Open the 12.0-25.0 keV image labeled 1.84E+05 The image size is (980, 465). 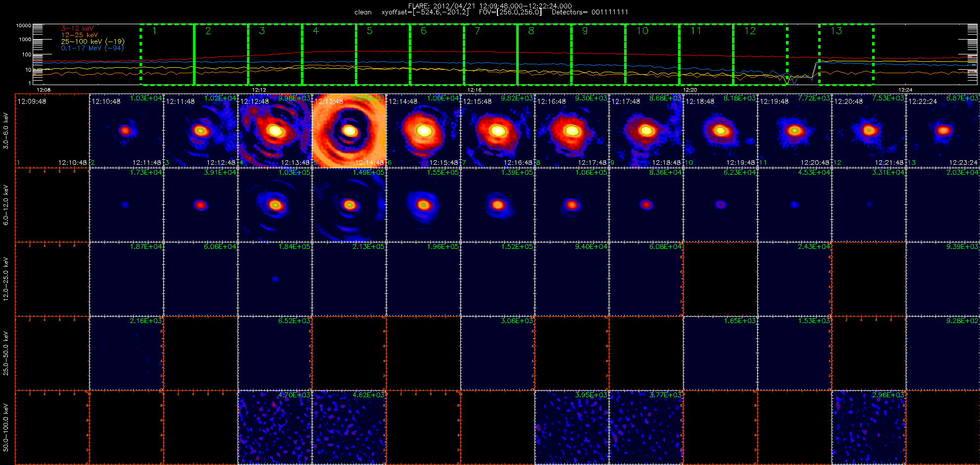point(275,279)
